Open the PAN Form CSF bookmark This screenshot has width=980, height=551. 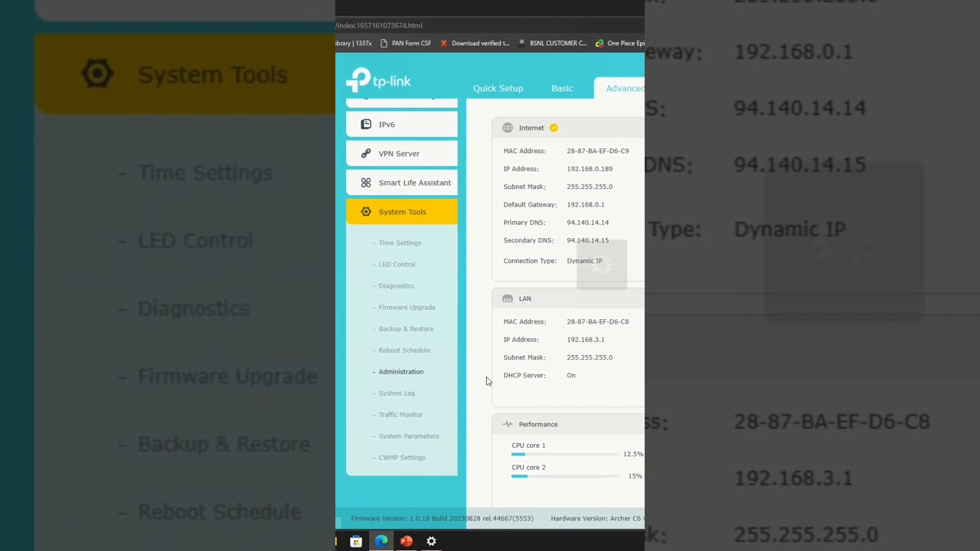coord(406,44)
